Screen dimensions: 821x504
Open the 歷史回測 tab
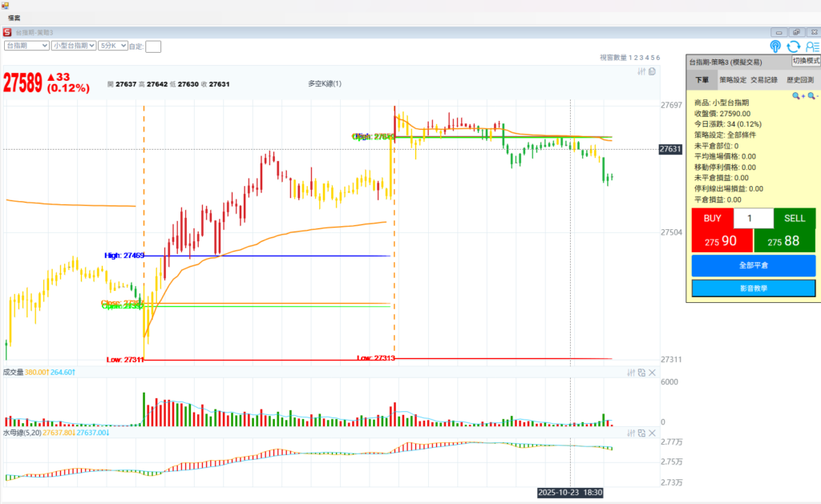(799, 80)
